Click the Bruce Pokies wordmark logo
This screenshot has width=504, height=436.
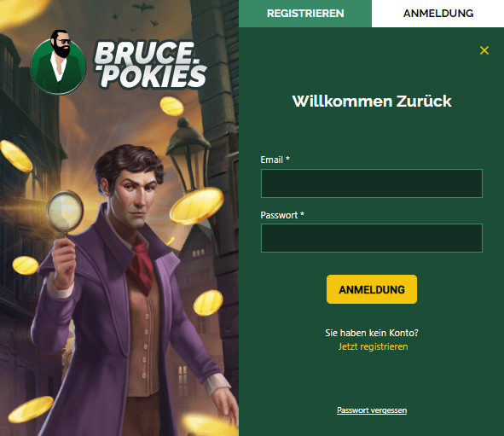tap(150, 65)
